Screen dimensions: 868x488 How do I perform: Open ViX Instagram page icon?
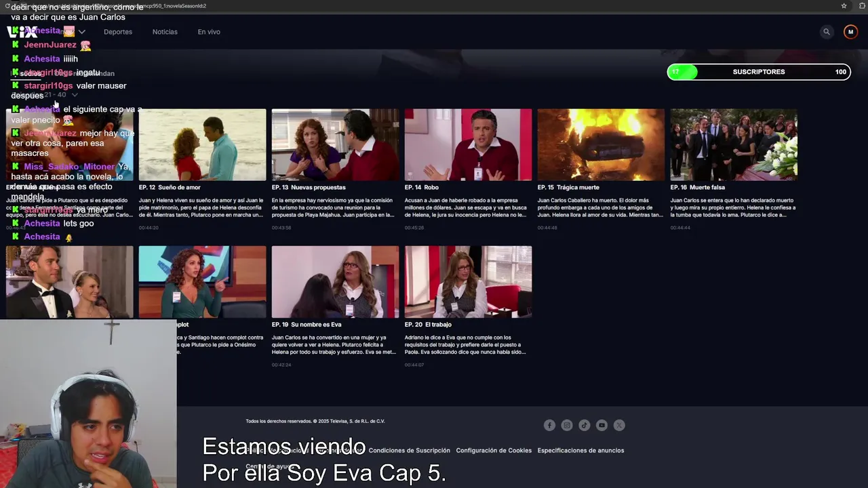[x=567, y=425]
